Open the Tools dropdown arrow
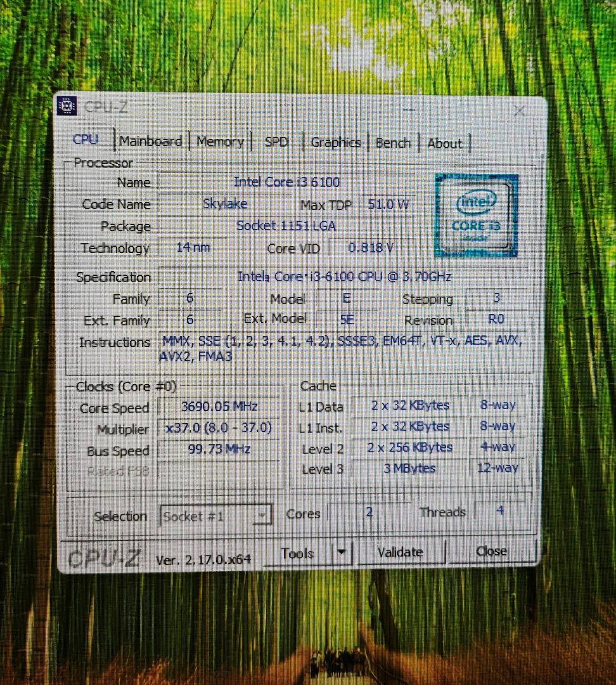616x685 pixels. pos(343,553)
